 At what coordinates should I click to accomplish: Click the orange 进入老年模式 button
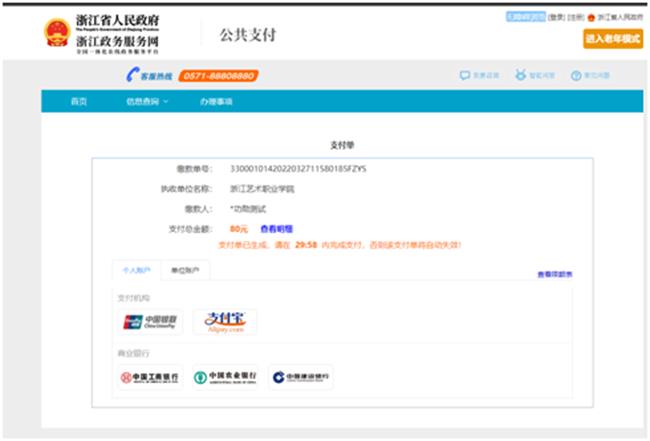(612, 38)
